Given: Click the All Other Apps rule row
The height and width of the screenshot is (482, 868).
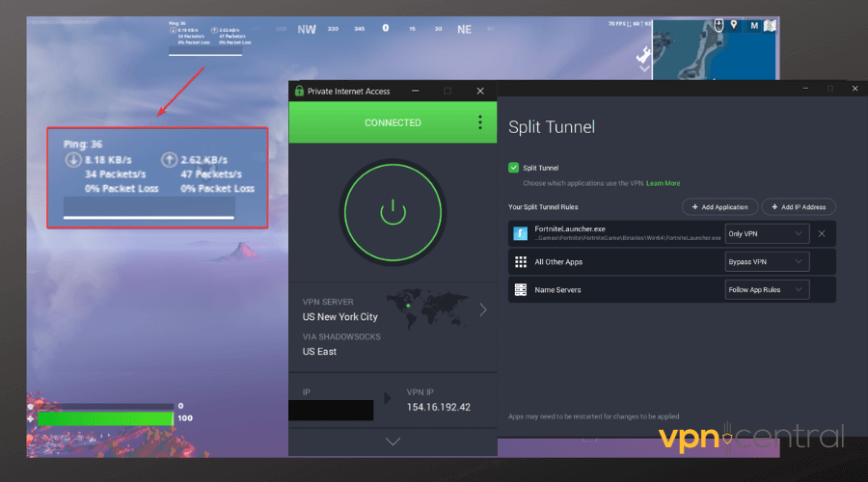Looking at the screenshot, I should tap(672, 262).
